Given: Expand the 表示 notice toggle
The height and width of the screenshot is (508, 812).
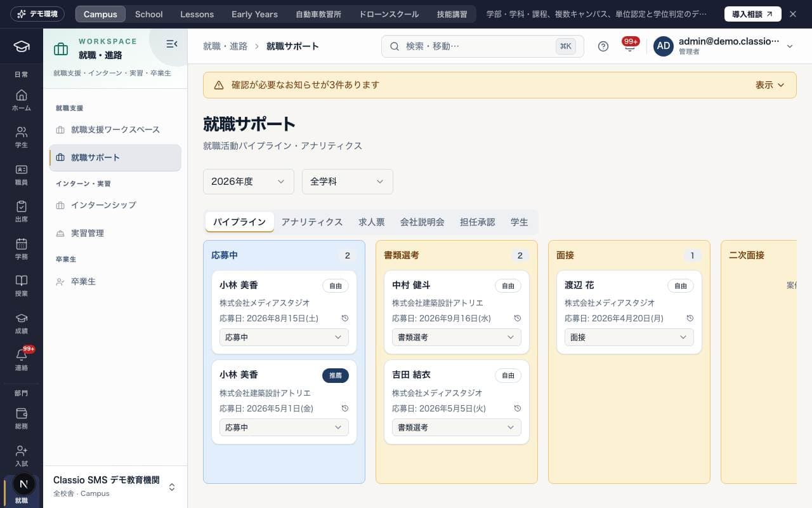Looking at the screenshot, I should pyautogui.click(x=770, y=85).
